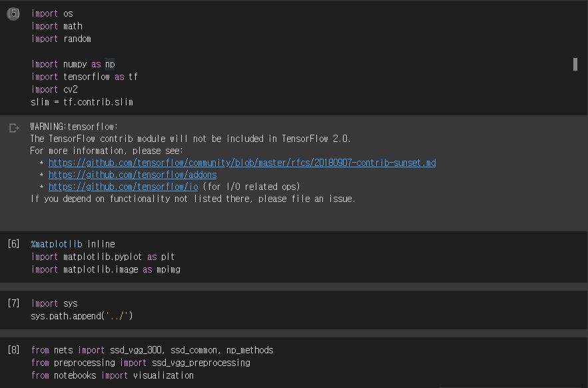Click the output toggle icon beside the warning

pyautogui.click(x=14, y=128)
